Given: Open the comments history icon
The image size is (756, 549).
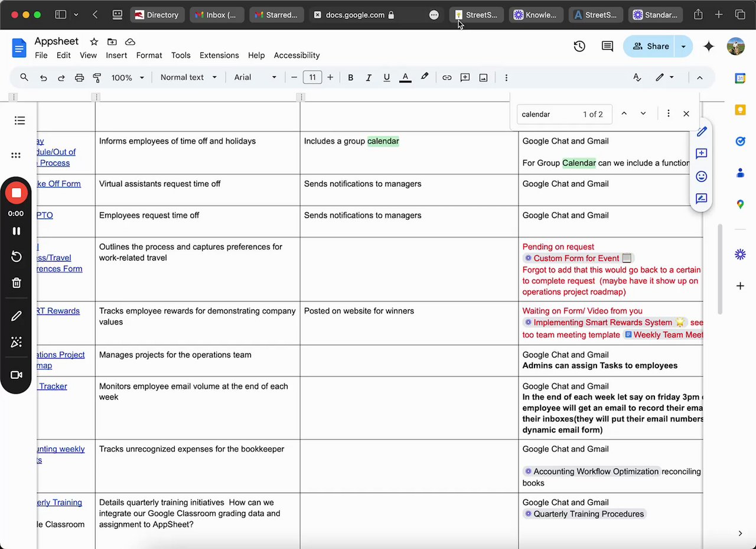Looking at the screenshot, I should [607, 46].
